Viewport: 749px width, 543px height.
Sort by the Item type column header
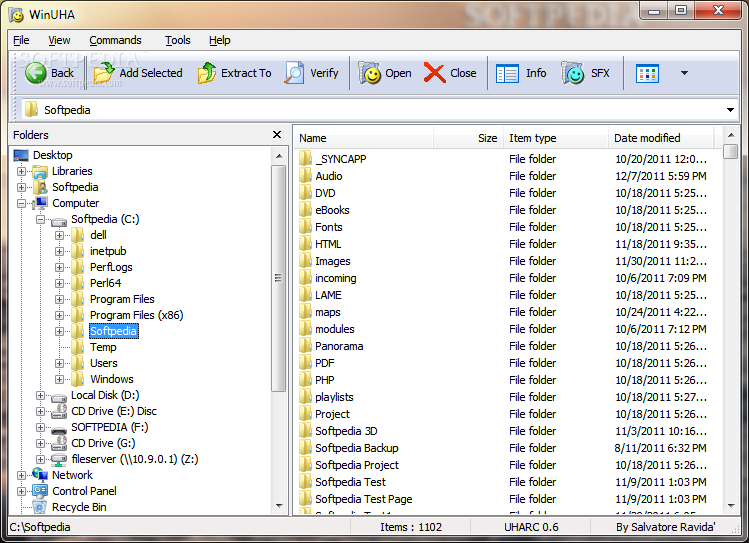point(555,138)
